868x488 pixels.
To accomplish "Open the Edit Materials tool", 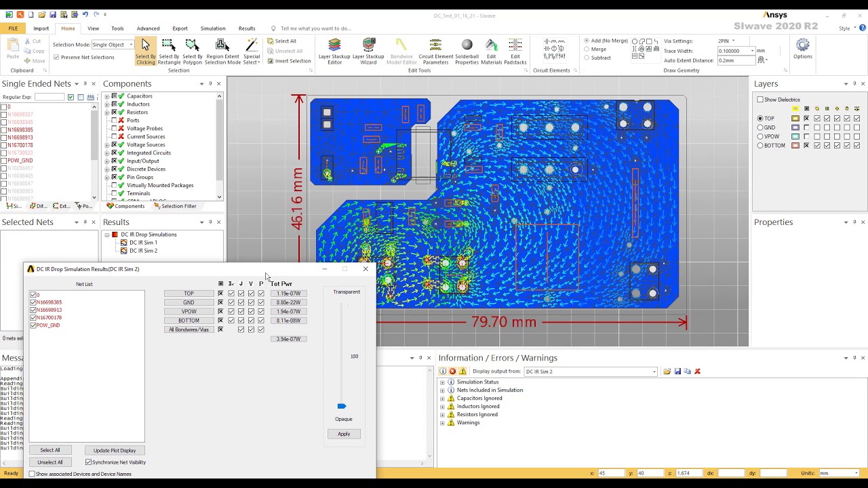I will tap(492, 52).
